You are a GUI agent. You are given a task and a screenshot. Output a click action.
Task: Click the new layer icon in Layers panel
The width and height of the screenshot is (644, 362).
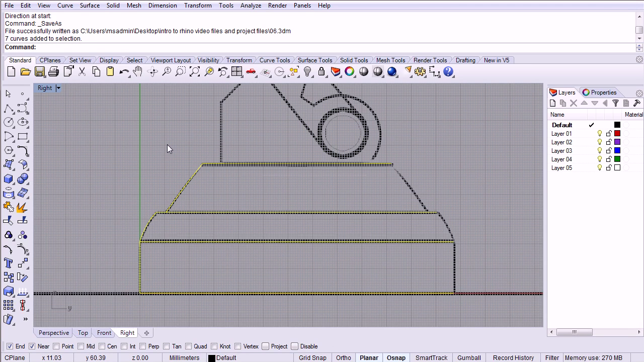[553, 103]
